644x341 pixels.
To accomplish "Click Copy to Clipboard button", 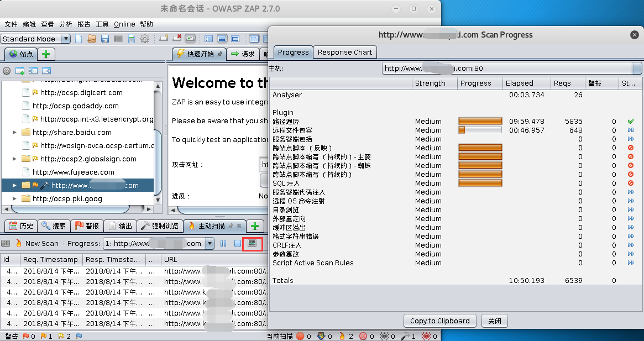I will (439, 321).
